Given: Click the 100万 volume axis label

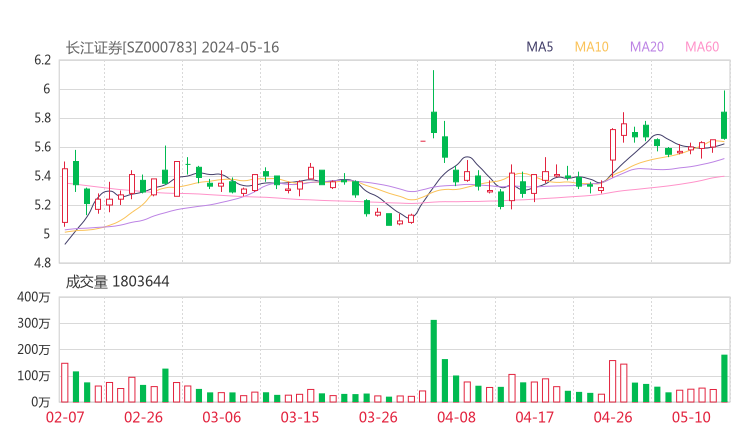Looking at the screenshot, I should (x=34, y=376).
